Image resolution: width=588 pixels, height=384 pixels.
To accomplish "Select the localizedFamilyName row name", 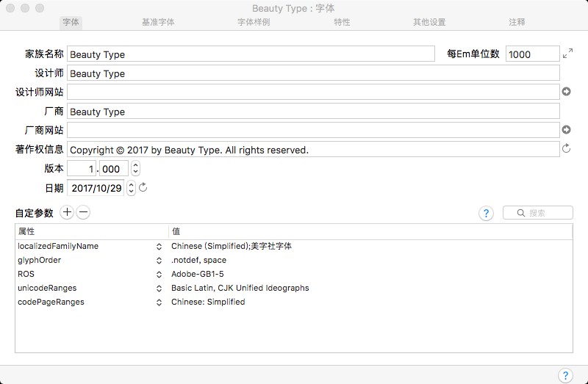I will click(x=58, y=246).
